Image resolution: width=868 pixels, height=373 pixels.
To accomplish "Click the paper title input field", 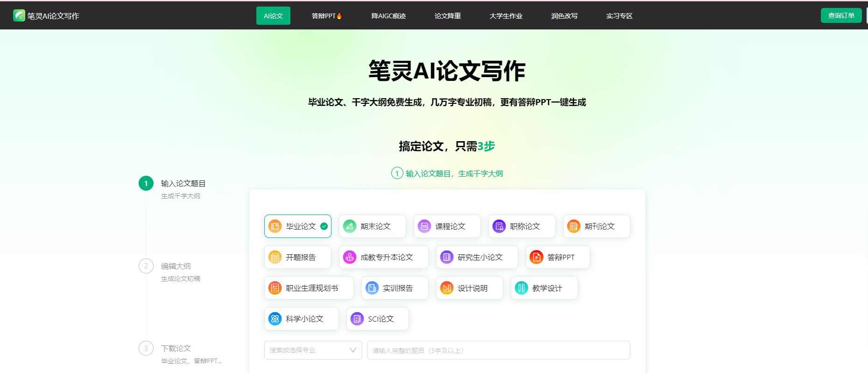I will tap(499, 350).
